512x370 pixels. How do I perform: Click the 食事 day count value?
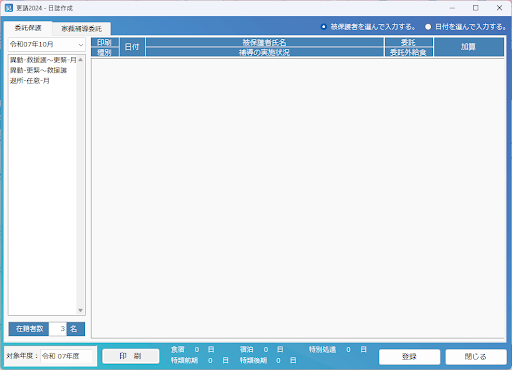197,350
